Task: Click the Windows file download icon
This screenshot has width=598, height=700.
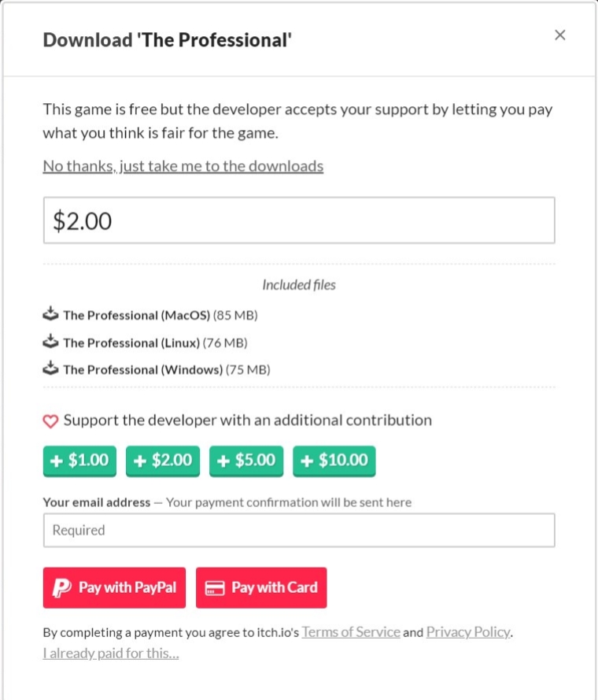Action: 50,369
